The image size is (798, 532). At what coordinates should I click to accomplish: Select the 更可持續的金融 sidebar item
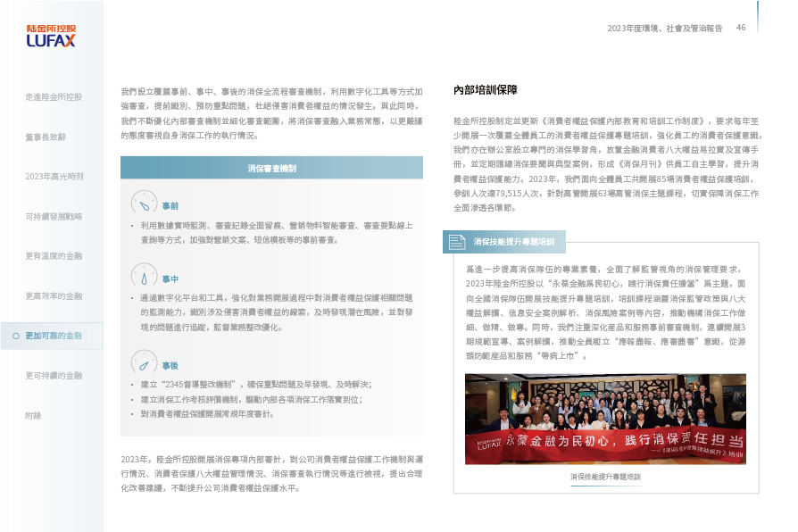pos(54,376)
